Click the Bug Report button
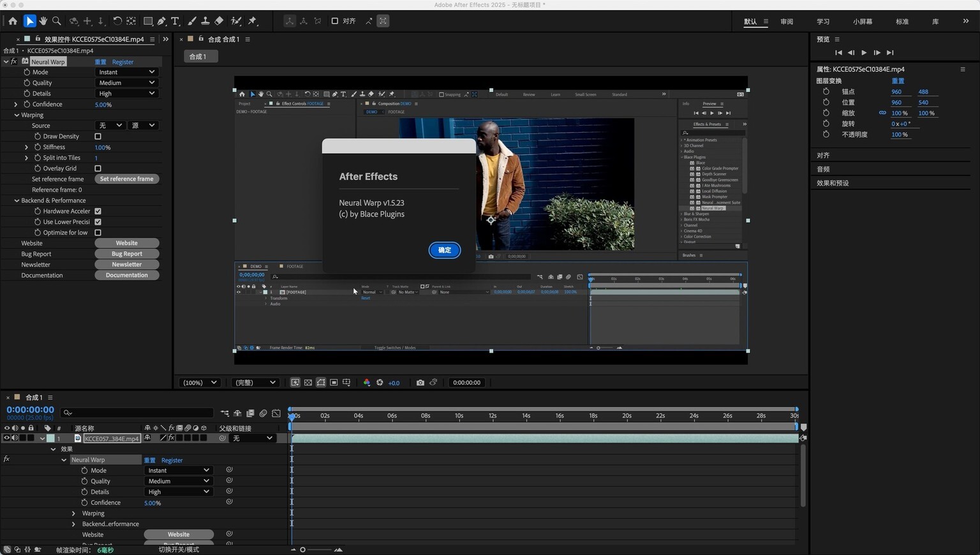This screenshot has width=980, height=555. coord(127,254)
